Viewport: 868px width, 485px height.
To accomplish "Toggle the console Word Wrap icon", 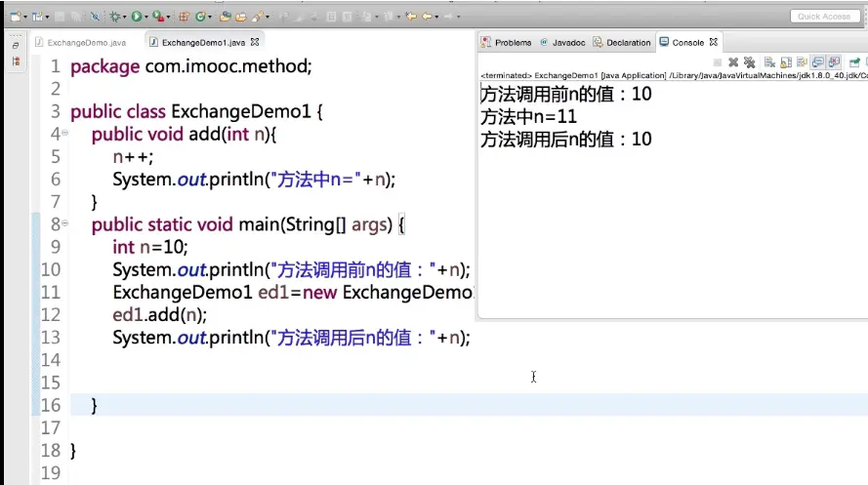I will coord(803,62).
